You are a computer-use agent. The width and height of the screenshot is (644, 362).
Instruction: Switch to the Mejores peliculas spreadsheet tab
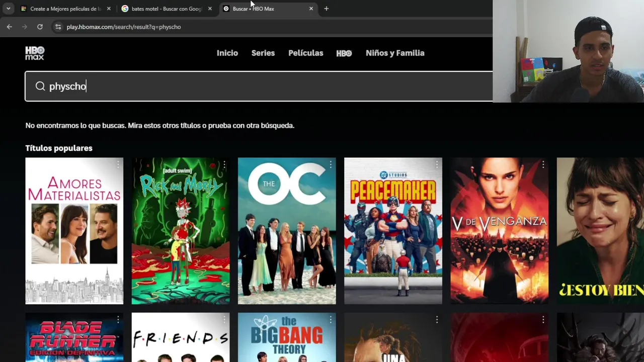click(x=65, y=9)
